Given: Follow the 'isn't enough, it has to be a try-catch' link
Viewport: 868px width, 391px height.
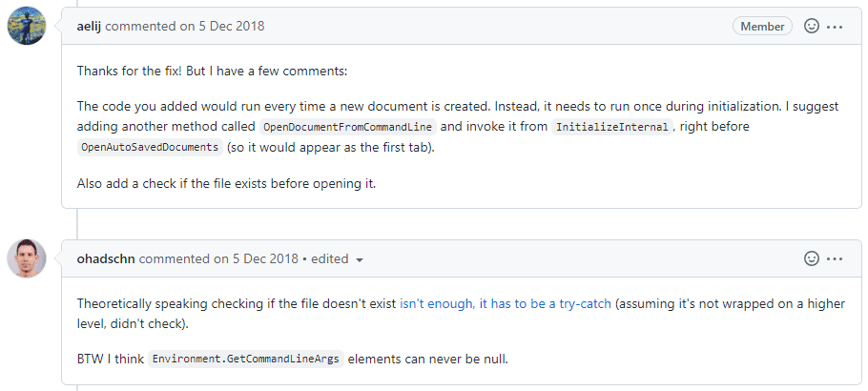Looking at the screenshot, I should [x=506, y=303].
